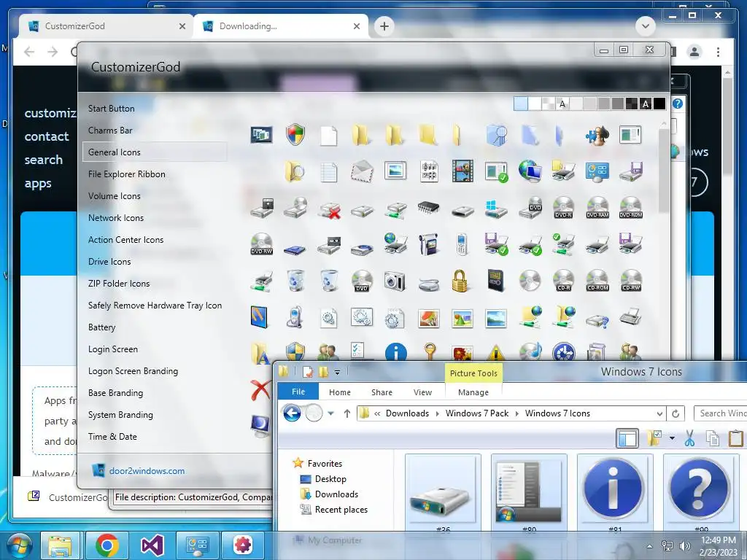Screen dimensions: 747x560
Task: Choose the memory chip icon
Action: [x=428, y=207]
